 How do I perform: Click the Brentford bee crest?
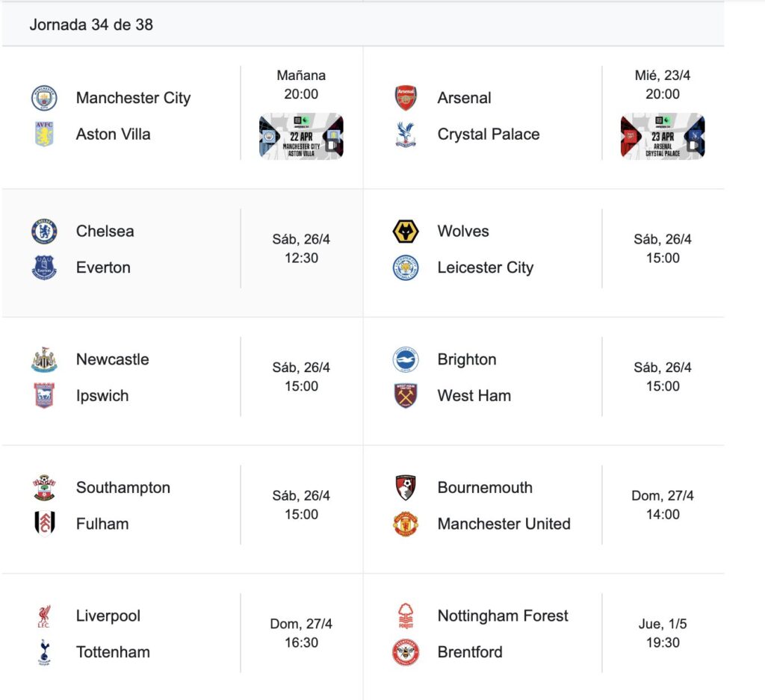[x=406, y=652]
